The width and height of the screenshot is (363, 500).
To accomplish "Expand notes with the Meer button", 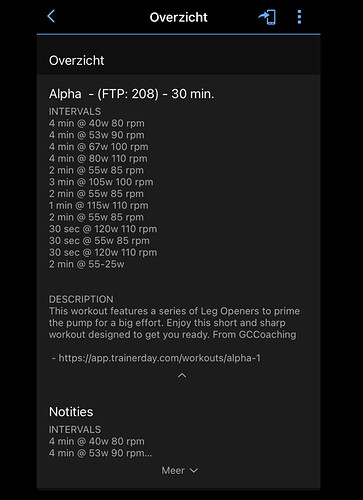I will 179,470.
